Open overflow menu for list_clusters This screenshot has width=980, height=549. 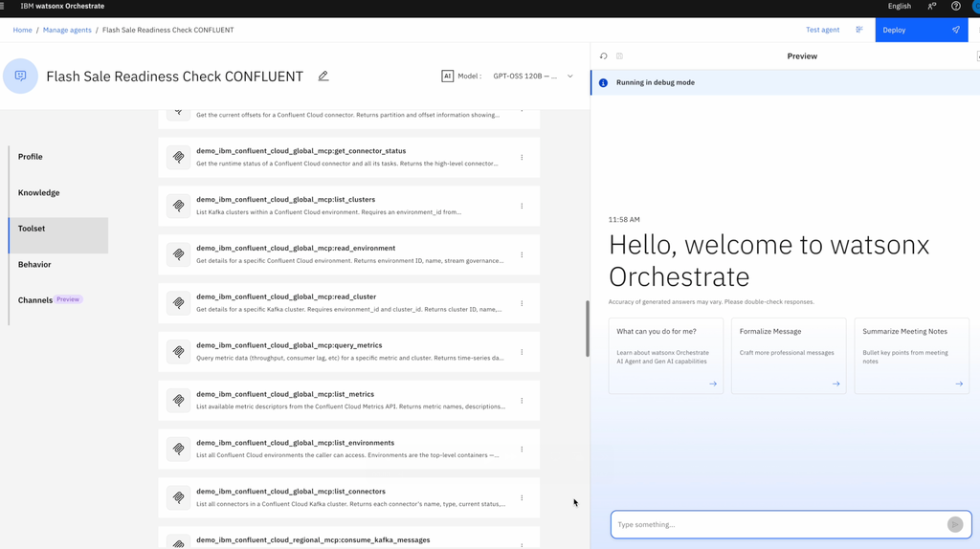tap(522, 206)
